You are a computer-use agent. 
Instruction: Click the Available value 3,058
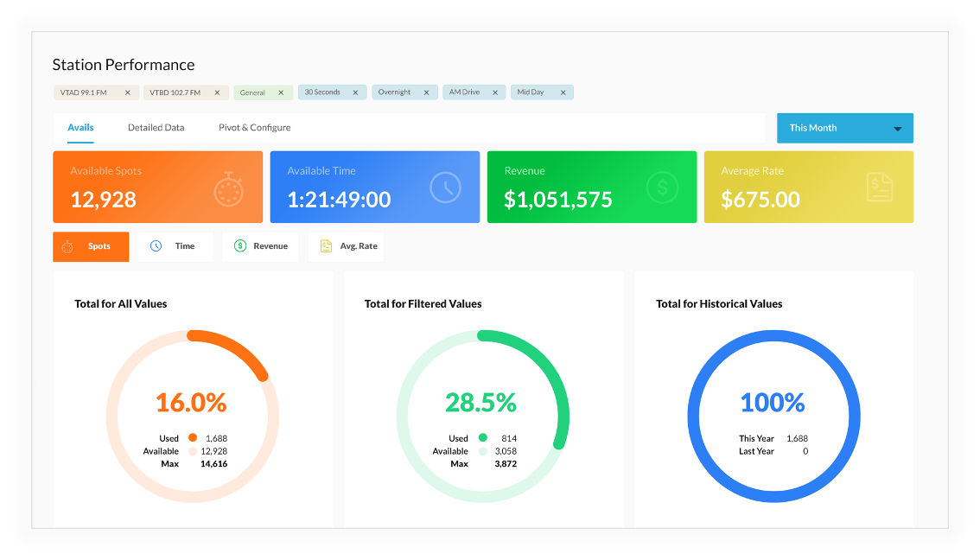coord(506,451)
